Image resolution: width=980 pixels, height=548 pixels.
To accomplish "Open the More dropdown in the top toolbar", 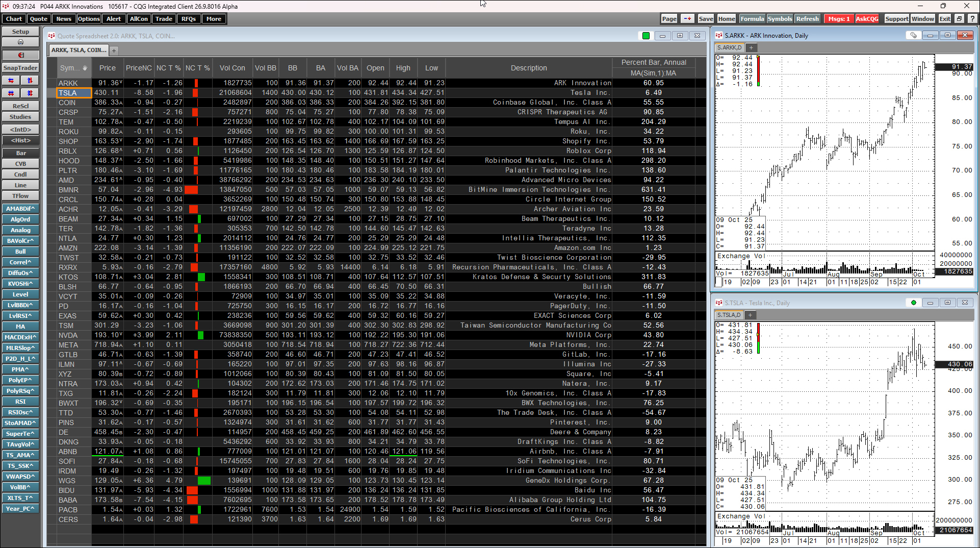I will tap(214, 19).
